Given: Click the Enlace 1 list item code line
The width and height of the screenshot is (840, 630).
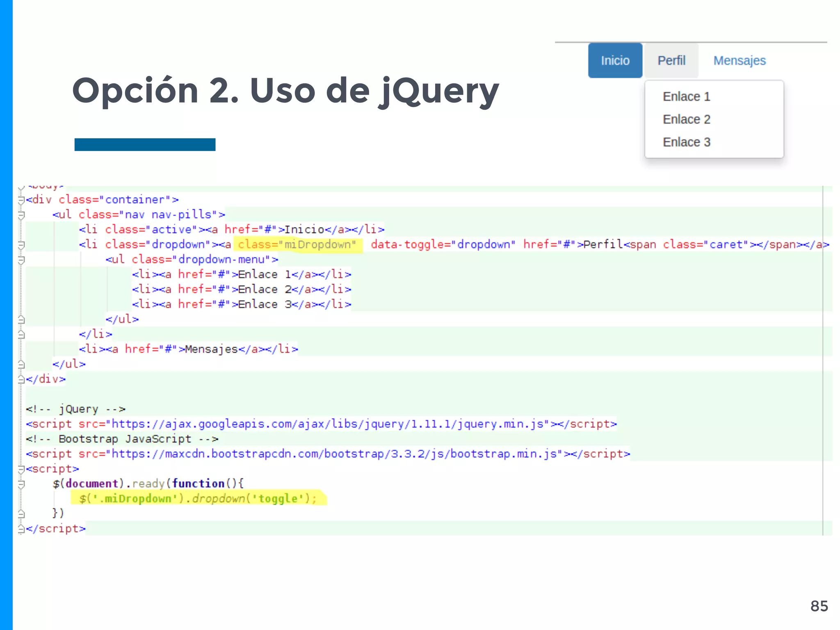Looking at the screenshot, I should [x=242, y=274].
